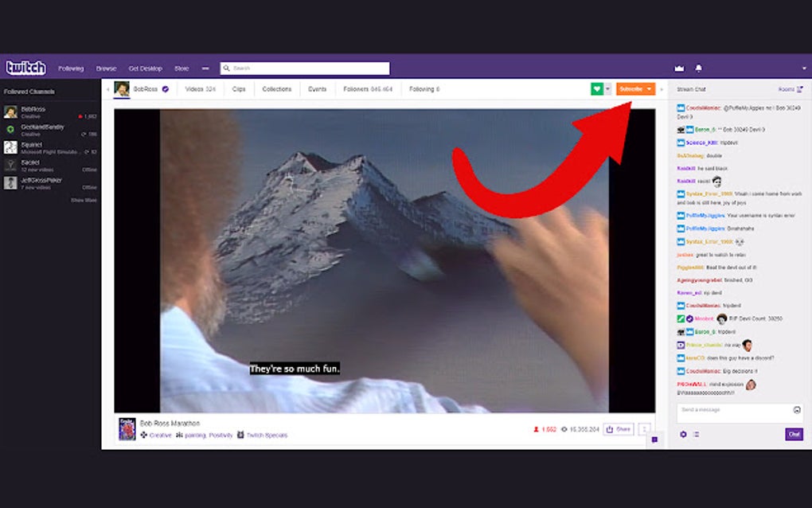Click the purple Chat send button
The height and width of the screenshot is (508, 812).
[794, 434]
